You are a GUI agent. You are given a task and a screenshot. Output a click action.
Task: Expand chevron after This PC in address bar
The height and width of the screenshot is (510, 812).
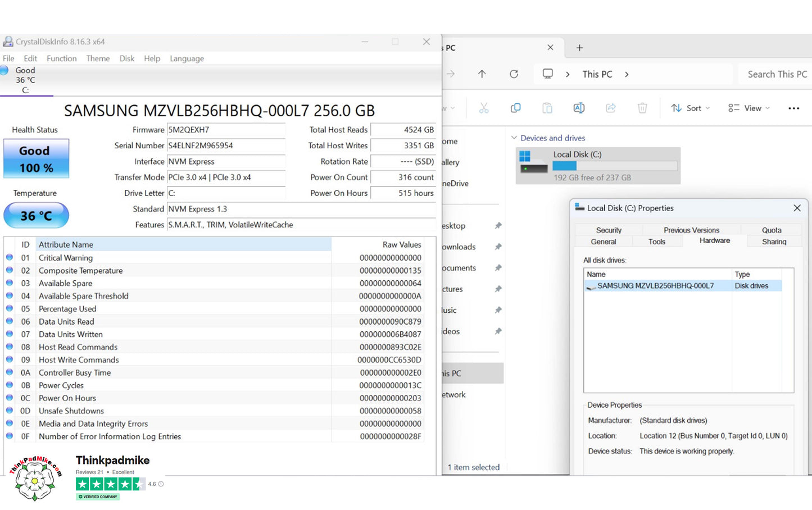[627, 74]
